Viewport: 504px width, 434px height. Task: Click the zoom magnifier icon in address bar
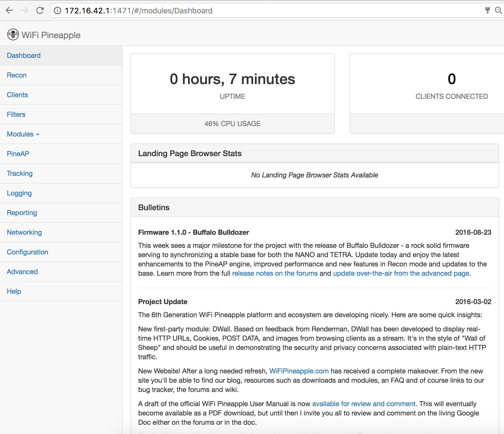tap(499, 11)
